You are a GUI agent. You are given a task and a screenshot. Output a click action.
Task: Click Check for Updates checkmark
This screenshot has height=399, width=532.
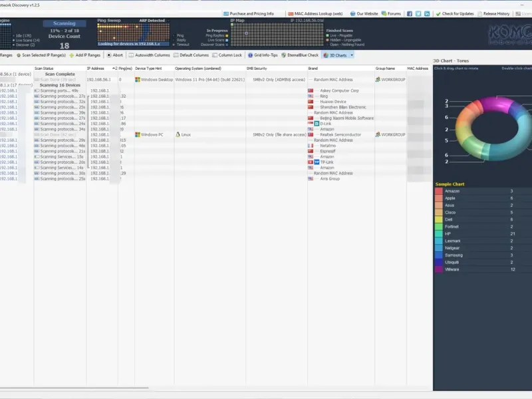tap(438, 14)
